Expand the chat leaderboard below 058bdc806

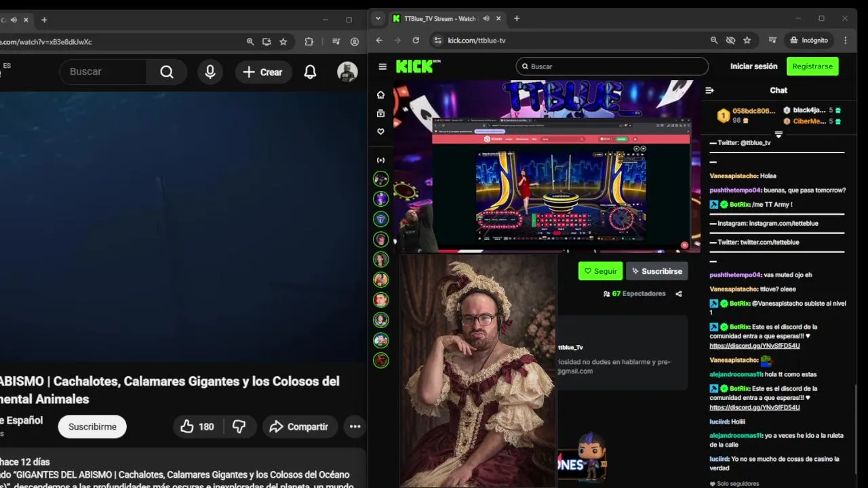coord(778,134)
